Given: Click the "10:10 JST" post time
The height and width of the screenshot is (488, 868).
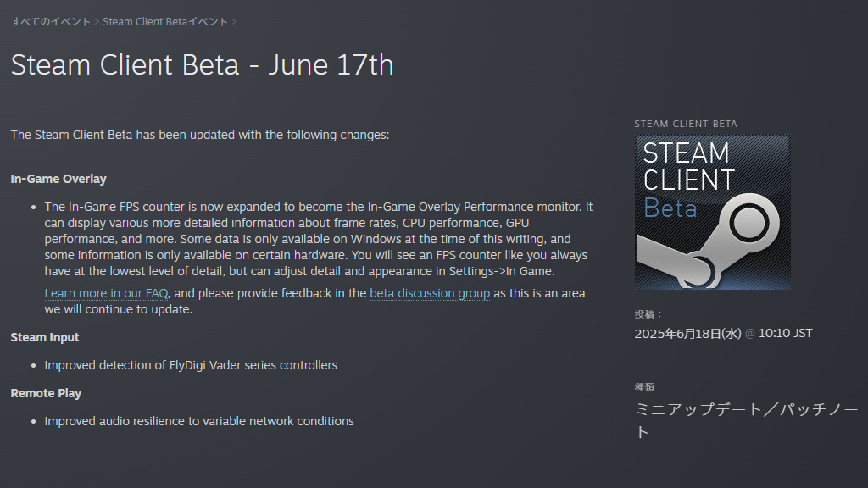Looking at the screenshot, I should point(785,334).
